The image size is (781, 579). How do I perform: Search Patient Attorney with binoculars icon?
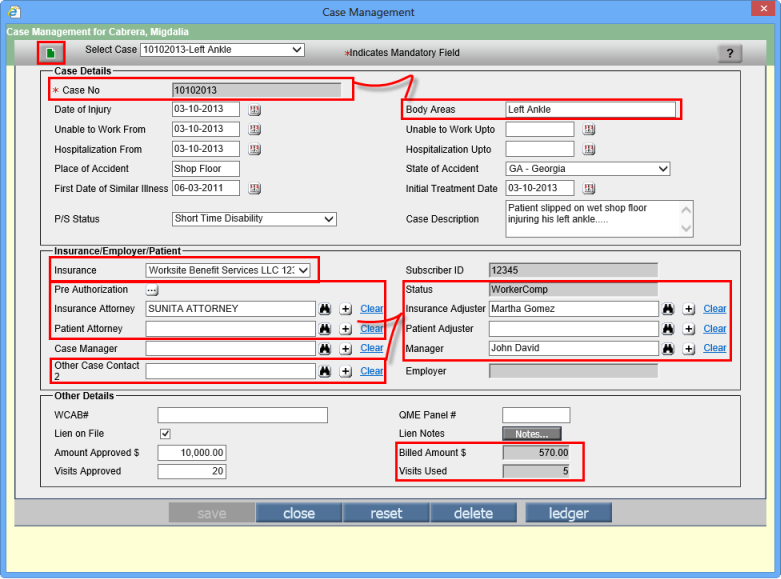click(x=325, y=329)
